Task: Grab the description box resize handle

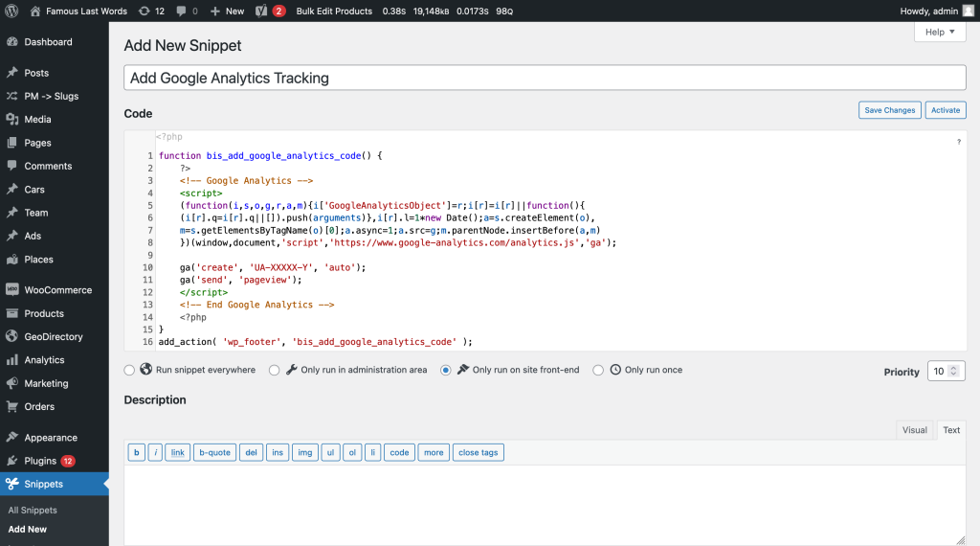Action: point(961,540)
